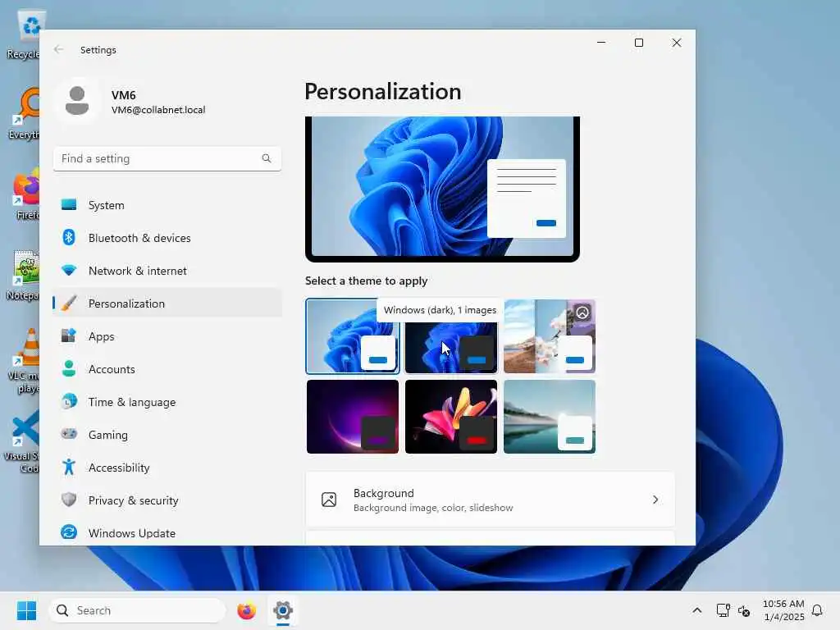The width and height of the screenshot is (840, 630).
Task: Apply the Windows light theme thumbnail
Action: point(353,336)
